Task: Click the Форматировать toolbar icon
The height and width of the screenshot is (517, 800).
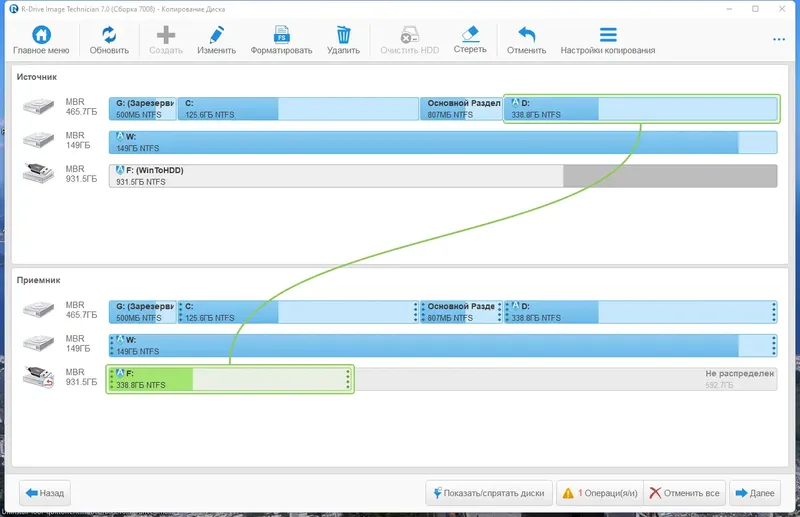Action: tap(281, 35)
